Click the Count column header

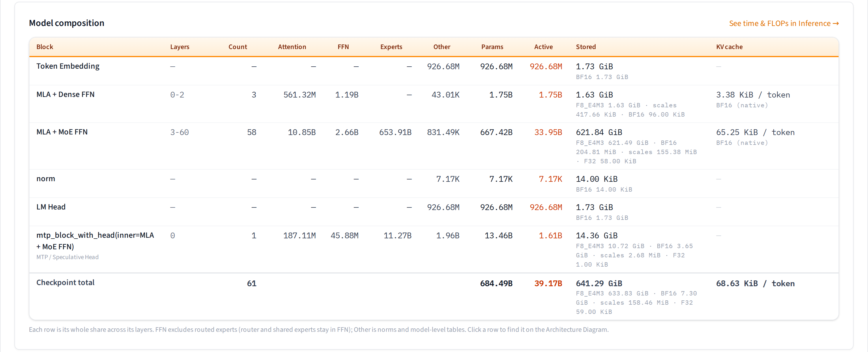coord(237,47)
